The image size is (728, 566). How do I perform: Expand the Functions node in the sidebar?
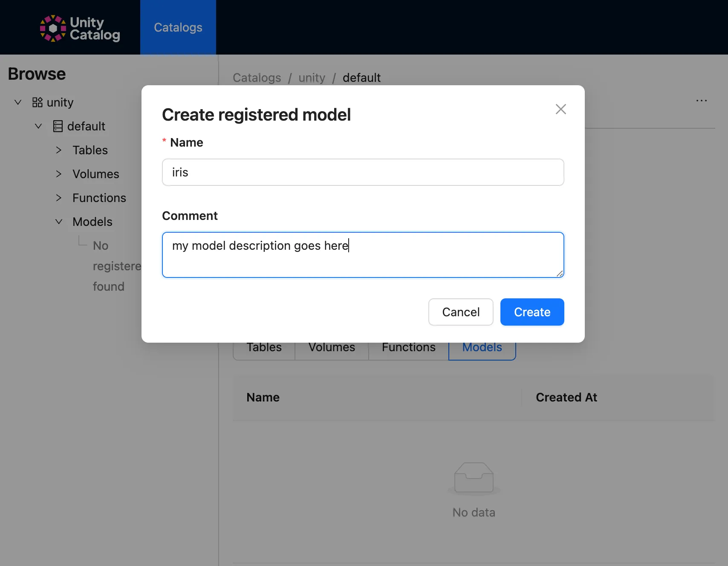click(58, 198)
